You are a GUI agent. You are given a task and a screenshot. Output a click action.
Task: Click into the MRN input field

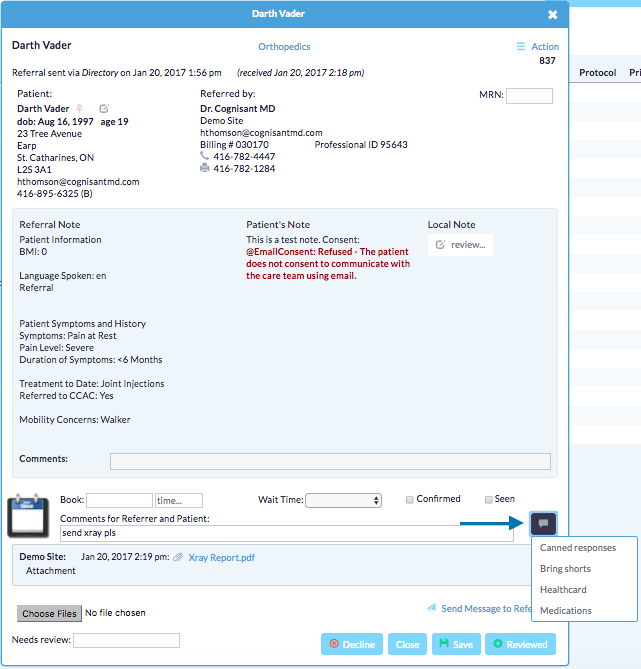pyautogui.click(x=529, y=96)
